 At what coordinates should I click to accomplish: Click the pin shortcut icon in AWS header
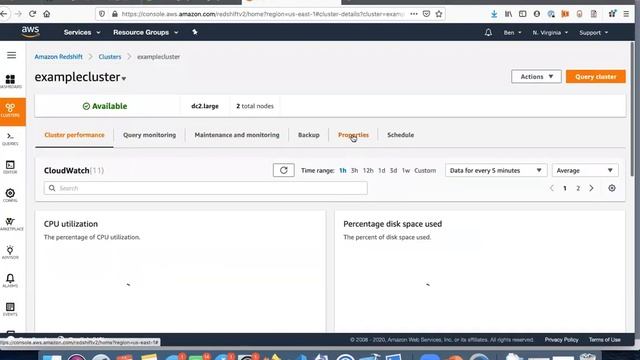(x=195, y=32)
